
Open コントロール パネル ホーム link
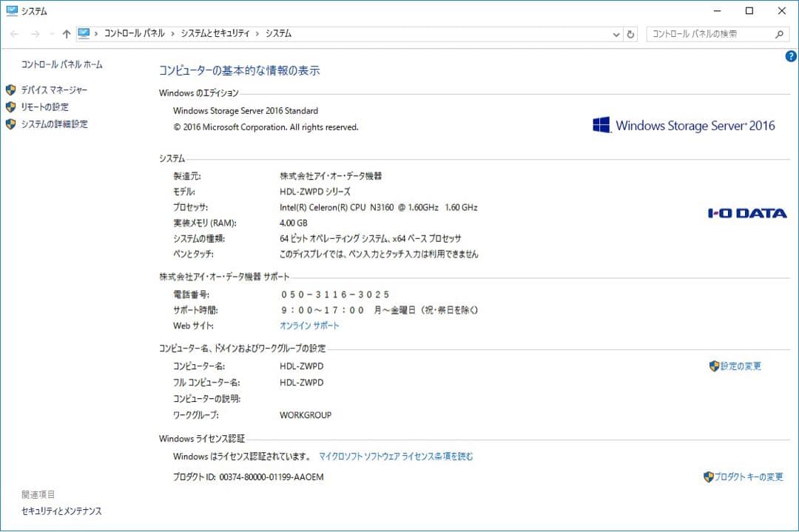coord(61,64)
